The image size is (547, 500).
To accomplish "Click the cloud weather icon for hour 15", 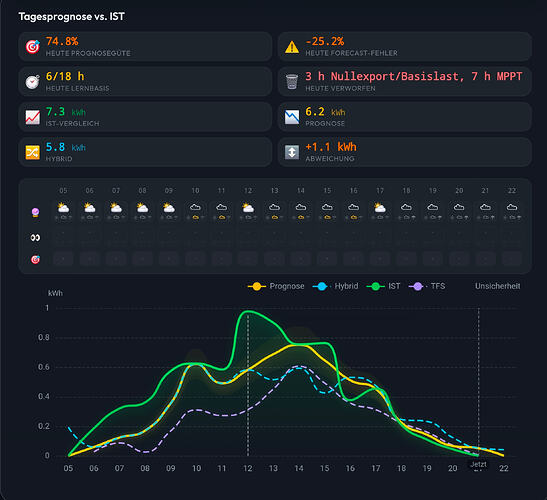I will (x=327, y=207).
